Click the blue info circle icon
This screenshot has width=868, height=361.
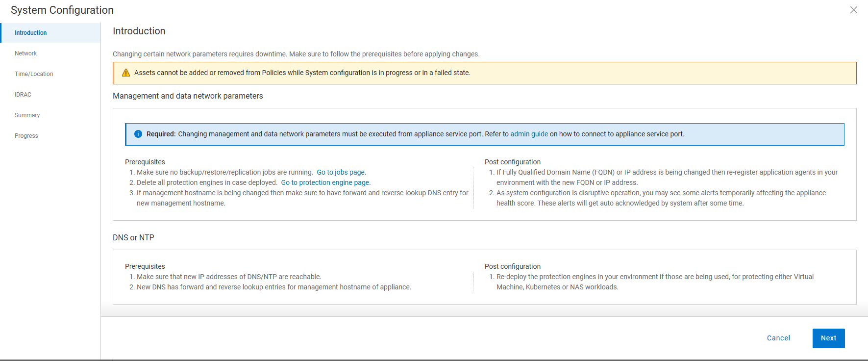point(138,134)
